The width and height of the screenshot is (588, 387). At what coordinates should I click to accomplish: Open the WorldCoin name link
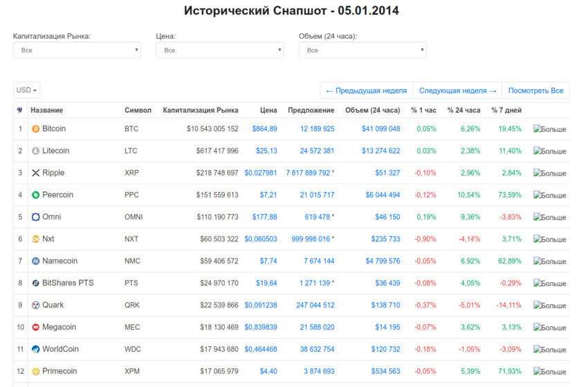60,349
